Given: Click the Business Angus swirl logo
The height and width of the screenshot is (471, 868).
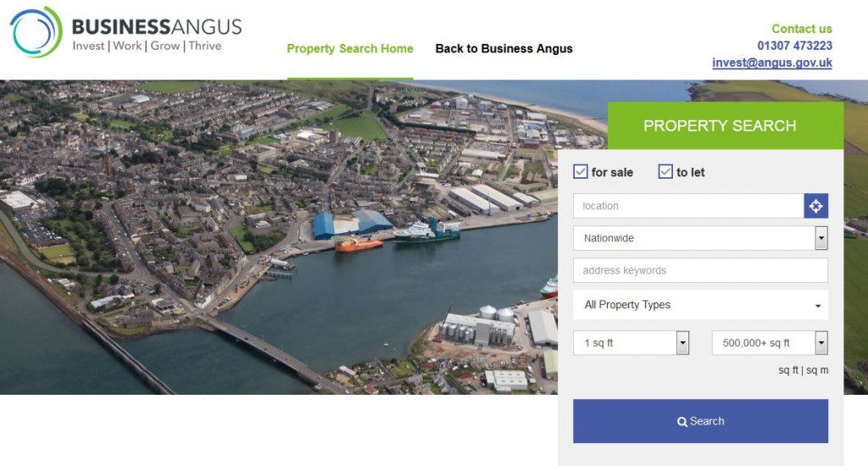Looking at the screenshot, I should [x=36, y=31].
